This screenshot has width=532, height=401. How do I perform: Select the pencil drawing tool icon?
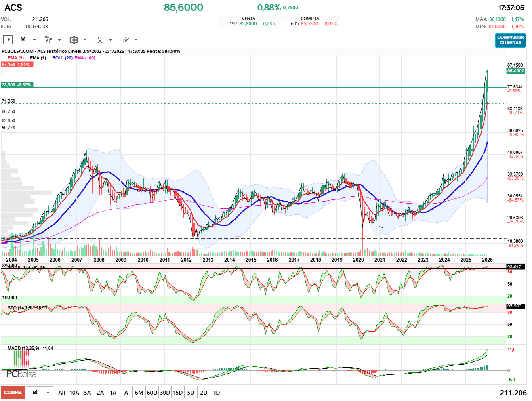[126, 40]
